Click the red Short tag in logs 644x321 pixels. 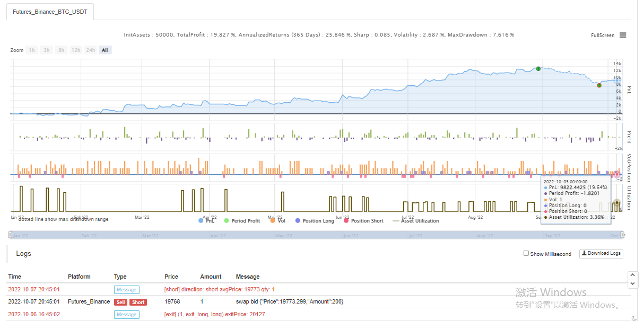click(138, 302)
